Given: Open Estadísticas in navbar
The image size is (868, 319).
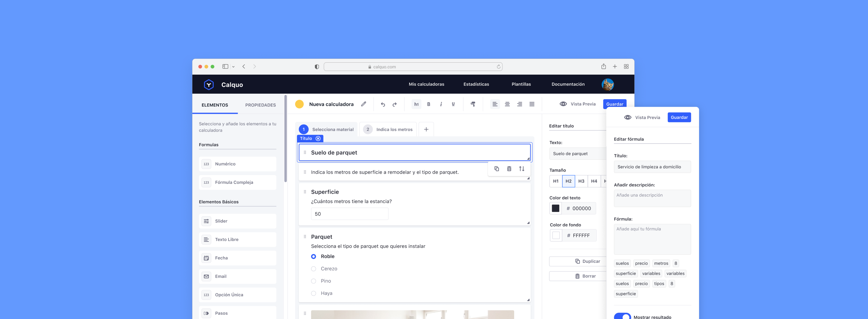Looking at the screenshot, I should (x=476, y=84).
